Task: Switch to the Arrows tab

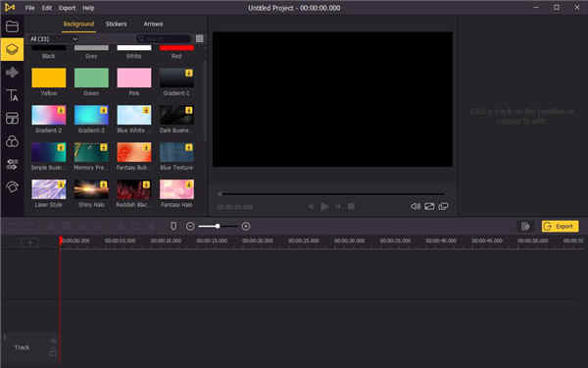Action: click(153, 24)
